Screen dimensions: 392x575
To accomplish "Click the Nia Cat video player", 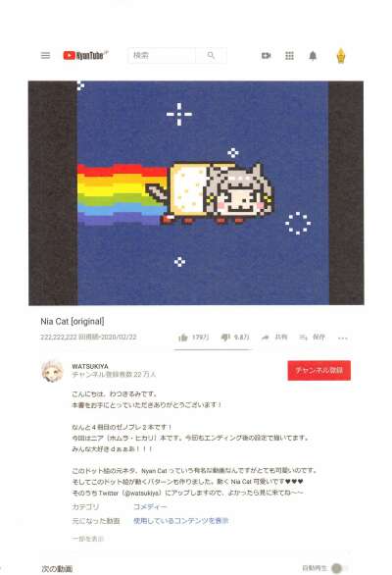I will point(196,193).
